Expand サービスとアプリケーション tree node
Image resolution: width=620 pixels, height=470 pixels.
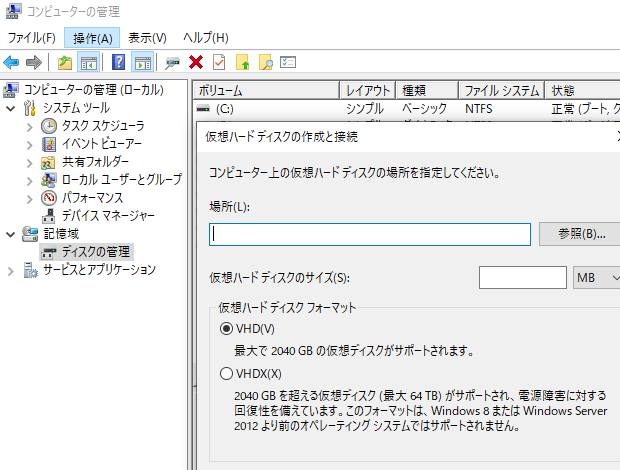click(x=12, y=270)
